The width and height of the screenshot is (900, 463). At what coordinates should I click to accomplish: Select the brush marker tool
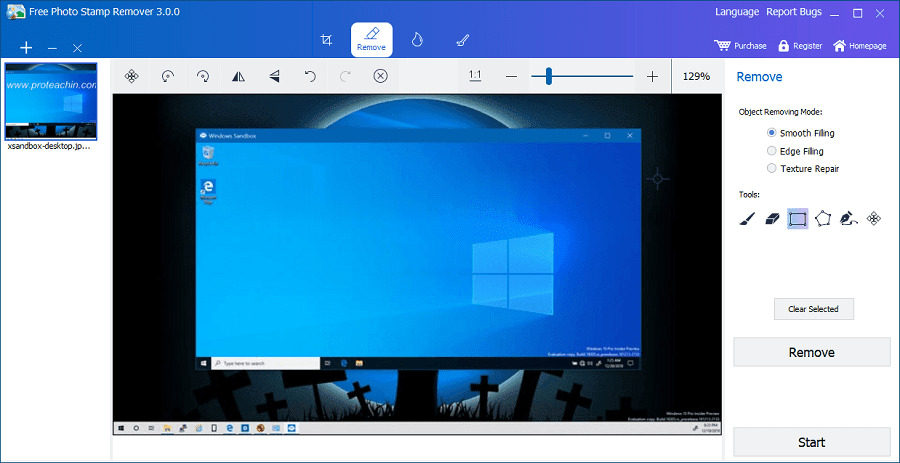(x=747, y=219)
